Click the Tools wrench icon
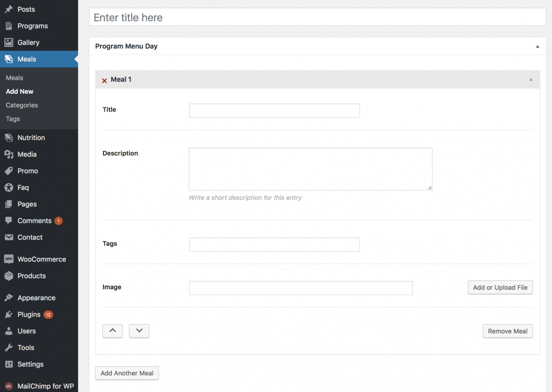The height and width of the screenshot is (392, 552). pyautogui.click(x=9, y=347)
